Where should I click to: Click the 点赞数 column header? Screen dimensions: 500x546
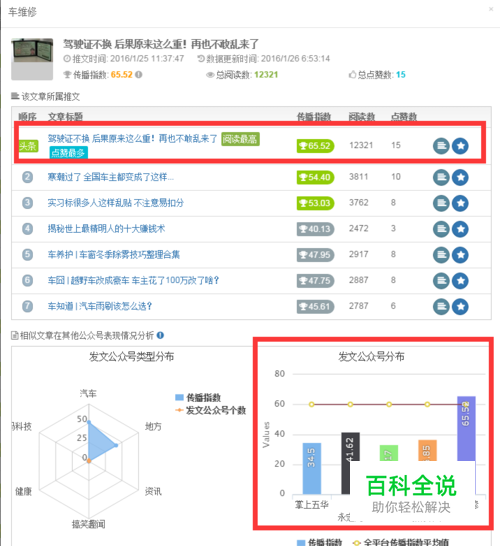tap(404, 117)
